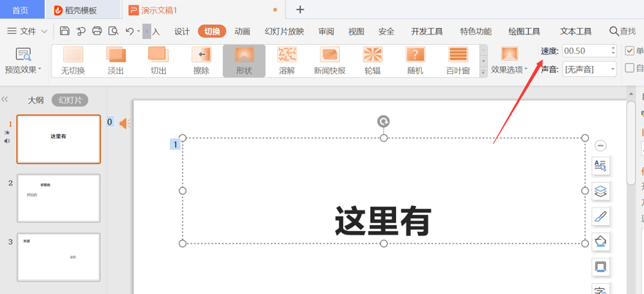Choose the 溶解 transition effect
The height and width of the screenshot is (294, 644).
click(287, 61)
